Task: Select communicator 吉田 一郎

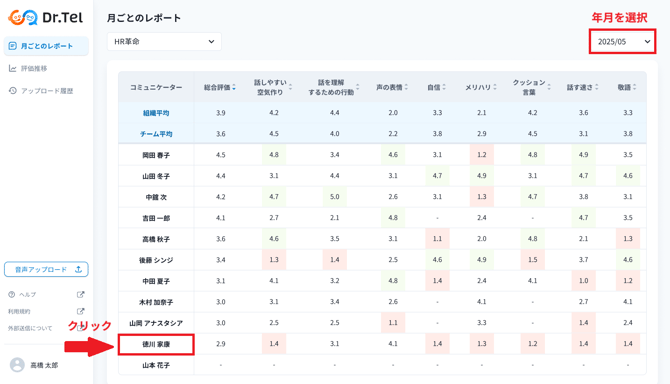Action: coord(156,218)
